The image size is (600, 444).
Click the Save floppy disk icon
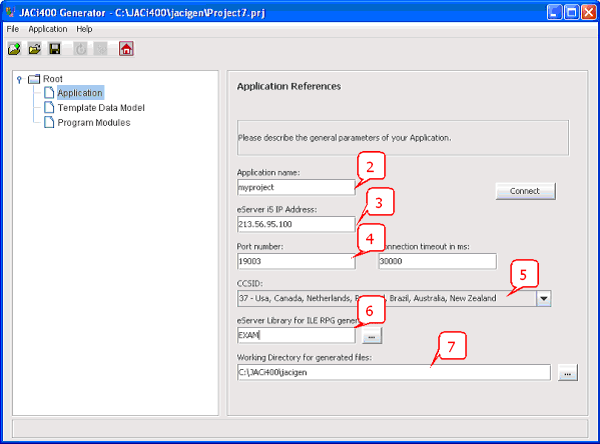pyautogui.click(x=55, y=48)
